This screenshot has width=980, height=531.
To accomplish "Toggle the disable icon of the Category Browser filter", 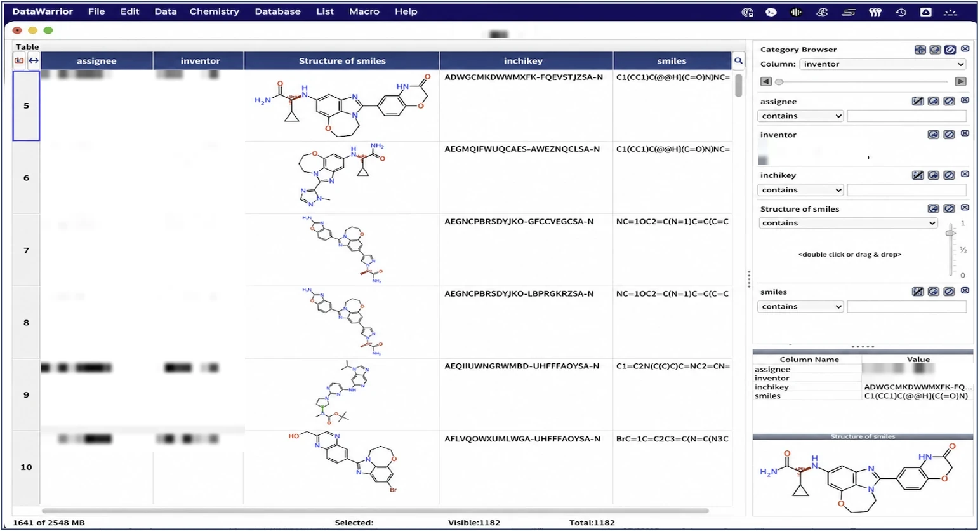I will click(x=950, y=50).
